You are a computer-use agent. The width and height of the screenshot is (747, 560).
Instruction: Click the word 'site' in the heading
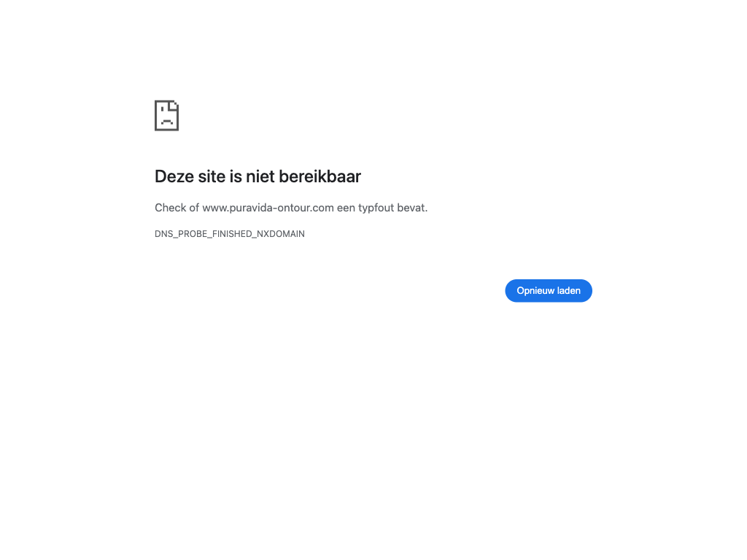click(212, 176)
